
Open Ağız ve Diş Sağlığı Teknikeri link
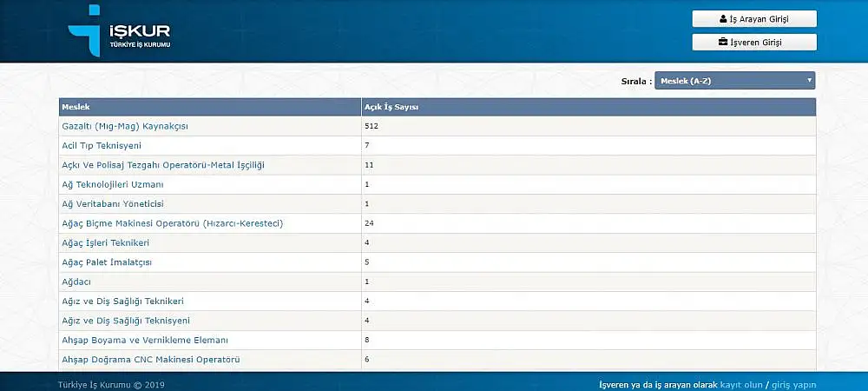(x=122, y=301)
